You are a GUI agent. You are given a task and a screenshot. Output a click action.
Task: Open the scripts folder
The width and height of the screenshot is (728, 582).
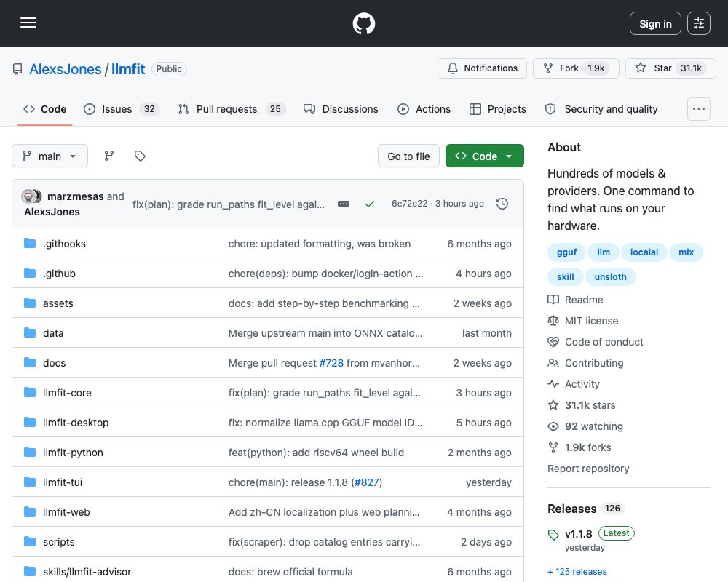(58, 542)
